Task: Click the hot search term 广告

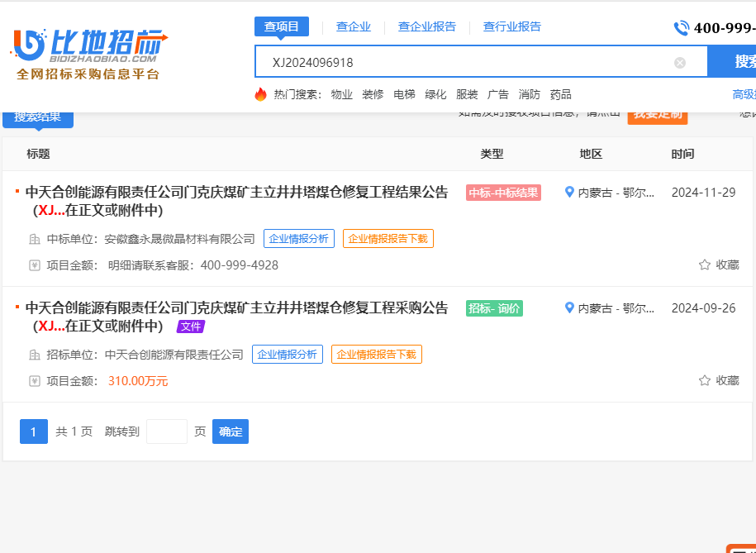Action: 498,94
